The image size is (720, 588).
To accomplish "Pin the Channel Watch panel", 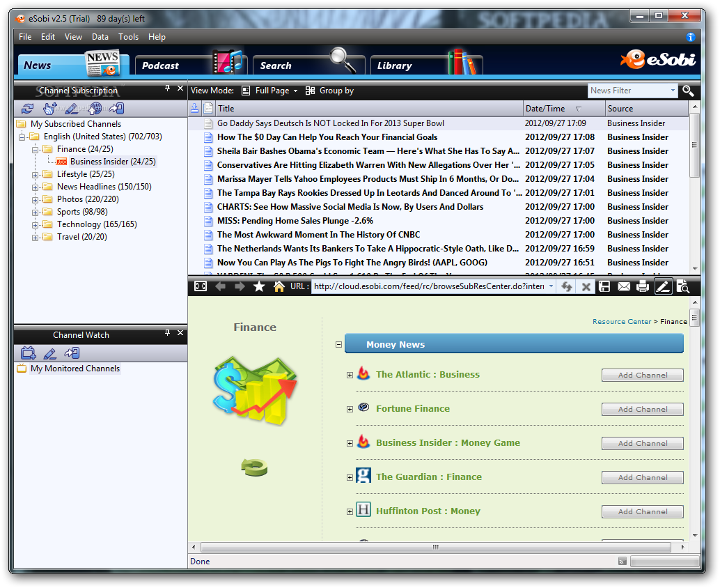I will click(x=168, y=332).
